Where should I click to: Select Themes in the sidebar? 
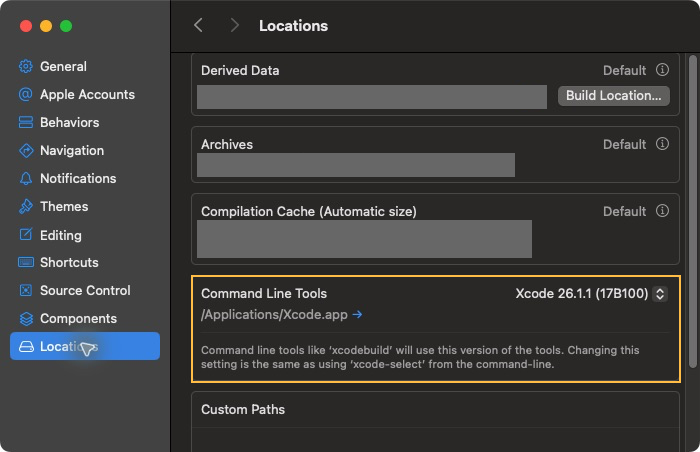(85, 206)
